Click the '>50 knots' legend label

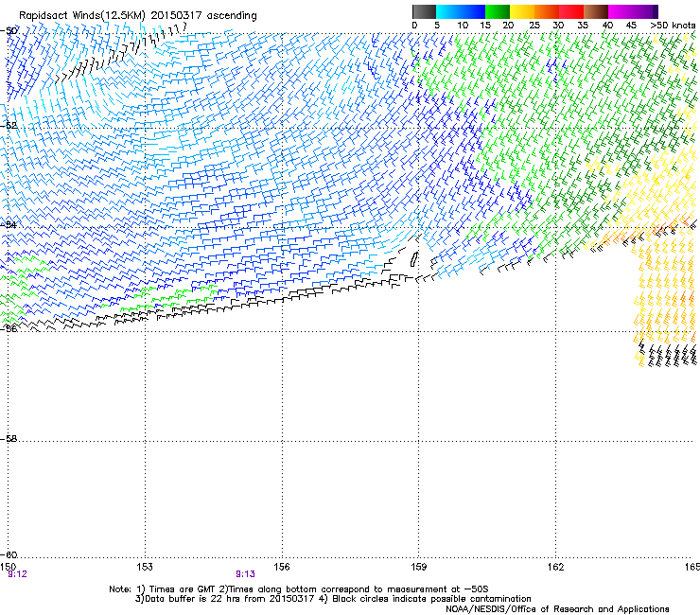pos(673,26)
